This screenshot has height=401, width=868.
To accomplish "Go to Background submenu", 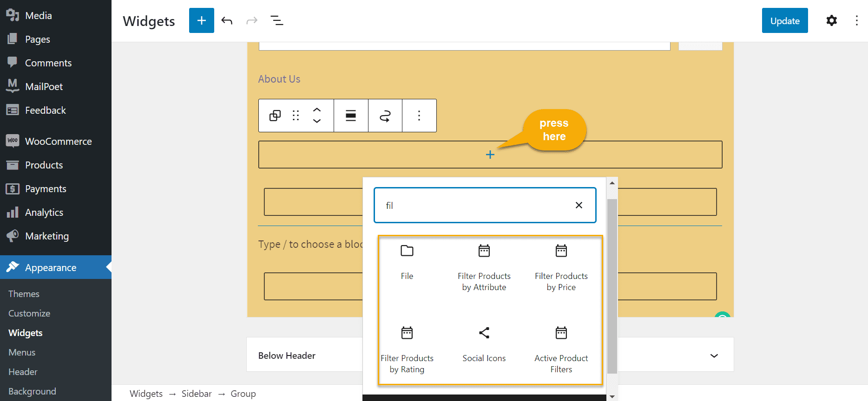I will [x=32, y=391].
